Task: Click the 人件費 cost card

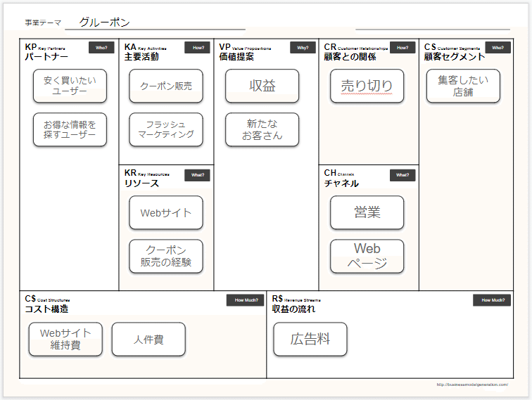Action: tap(148, 339)
